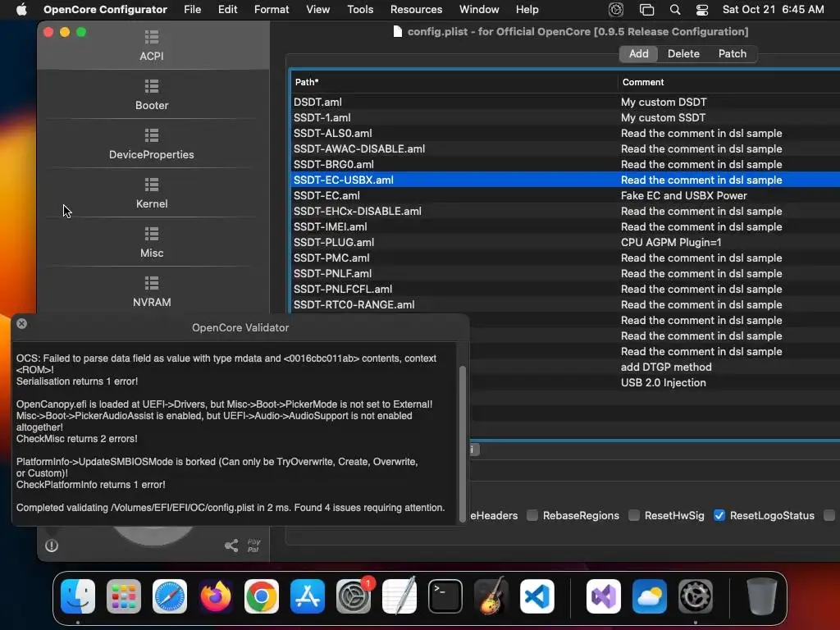Select the SSDT-PNLFCFL.aml row

565,289
